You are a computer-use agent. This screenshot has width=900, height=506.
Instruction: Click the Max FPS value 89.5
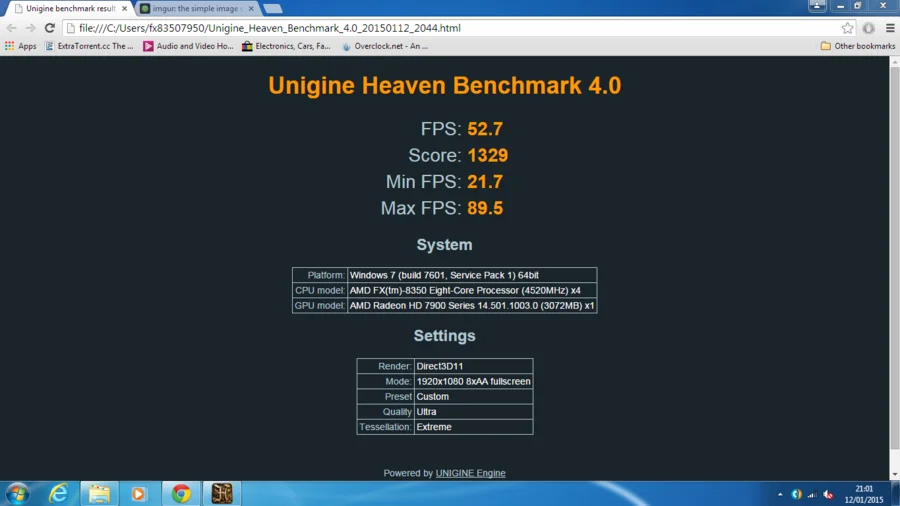click(485, 208)
